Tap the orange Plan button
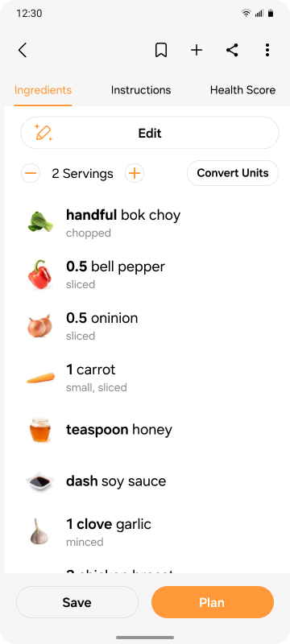Screen dimensions: 290x644 click(x=213, y=602)
